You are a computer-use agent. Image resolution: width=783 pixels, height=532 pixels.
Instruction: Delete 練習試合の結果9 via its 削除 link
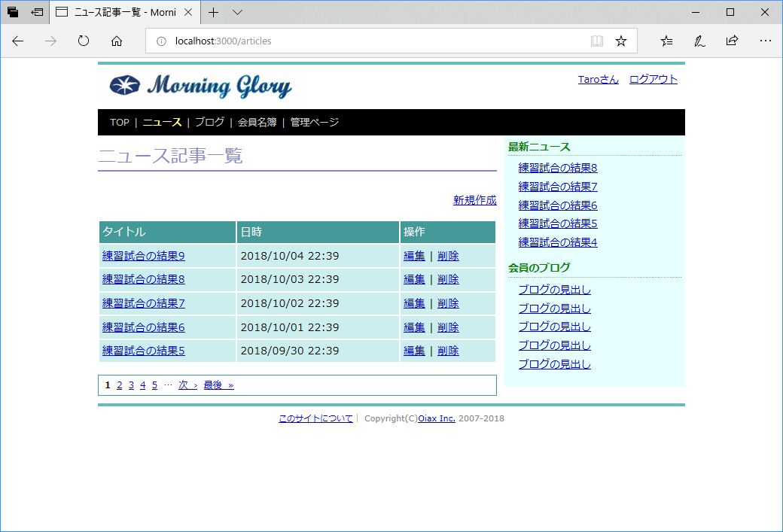[x=449, y=256]
